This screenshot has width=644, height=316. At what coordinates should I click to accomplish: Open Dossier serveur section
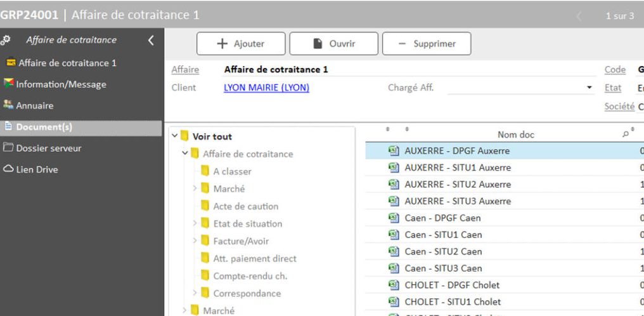[48, 148]
